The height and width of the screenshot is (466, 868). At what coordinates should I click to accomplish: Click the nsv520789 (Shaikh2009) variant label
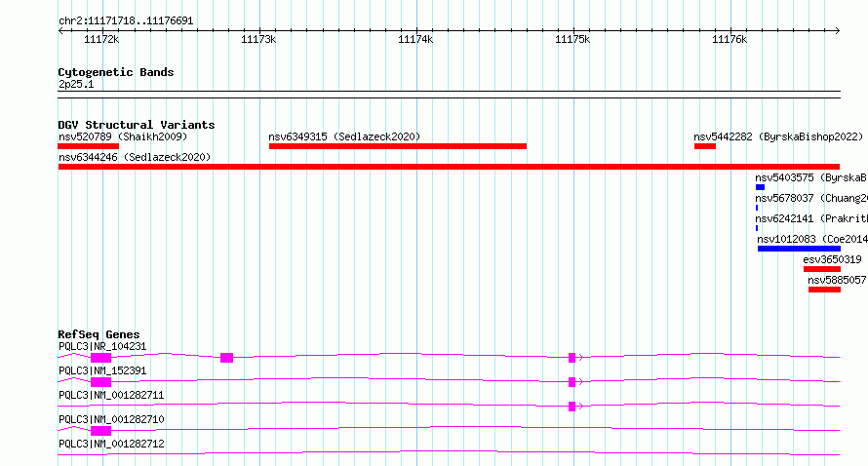click(x=123, y=136)
